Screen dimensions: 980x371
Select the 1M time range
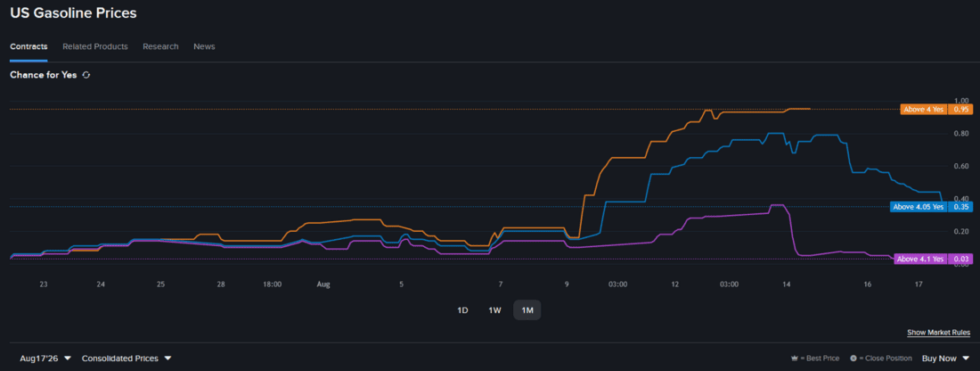527,310
